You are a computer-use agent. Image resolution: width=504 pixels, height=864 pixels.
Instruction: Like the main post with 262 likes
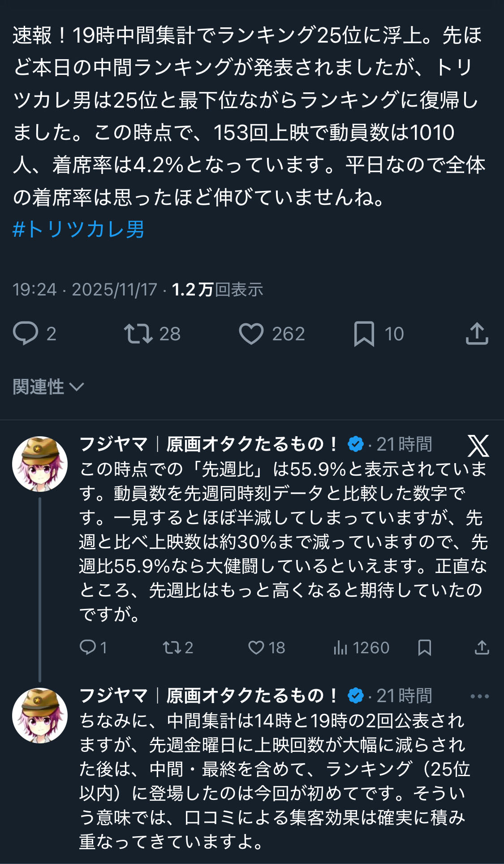(x=251, y=334)
